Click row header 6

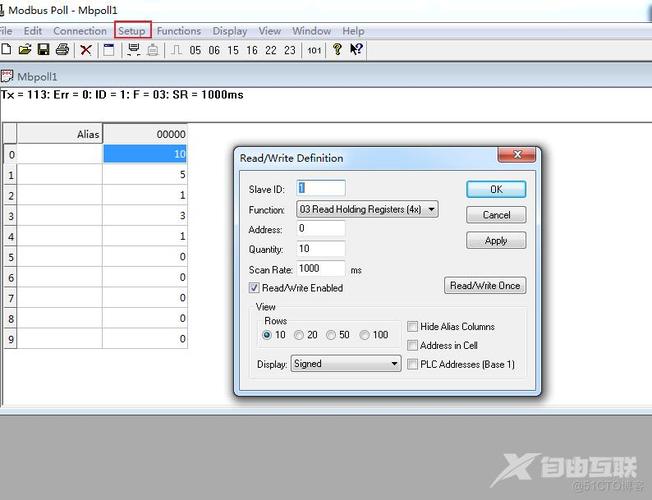coord(10,277)
